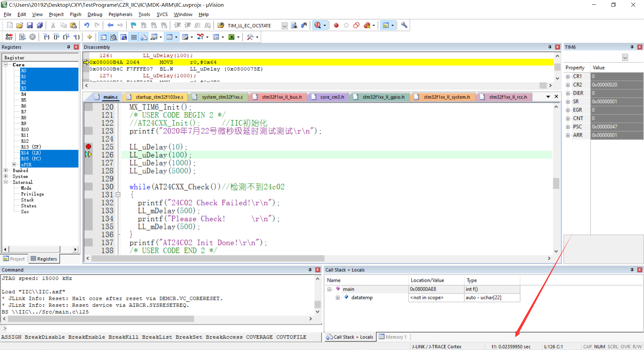Click the Step into icon
The image size is (644, 350).
click(47, 37)
